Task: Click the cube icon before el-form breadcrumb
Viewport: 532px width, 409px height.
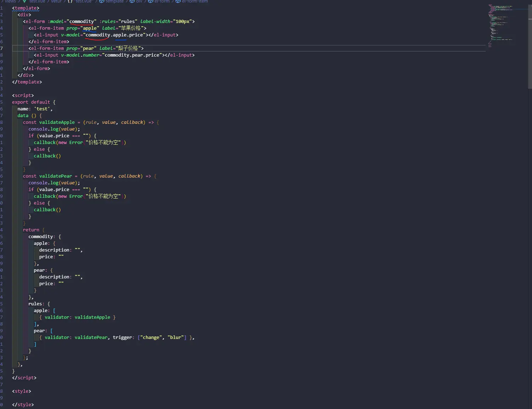Action: [x=151, y=1]
